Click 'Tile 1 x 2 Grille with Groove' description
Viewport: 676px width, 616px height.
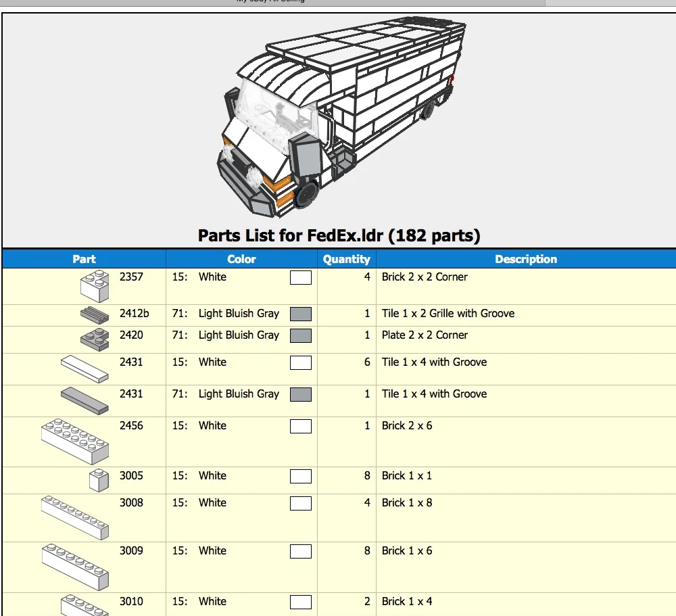[448, 314]
